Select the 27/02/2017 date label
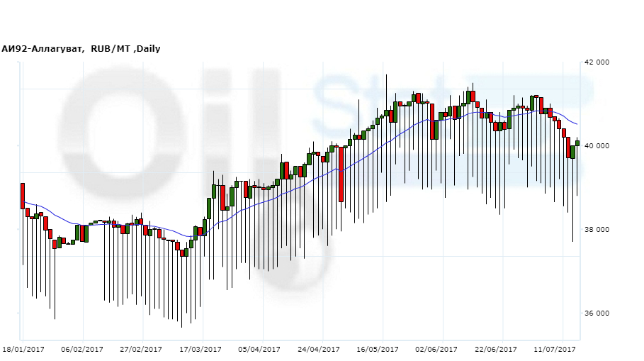The height and width of the screenshot is (361, 644). click(142, 350)
